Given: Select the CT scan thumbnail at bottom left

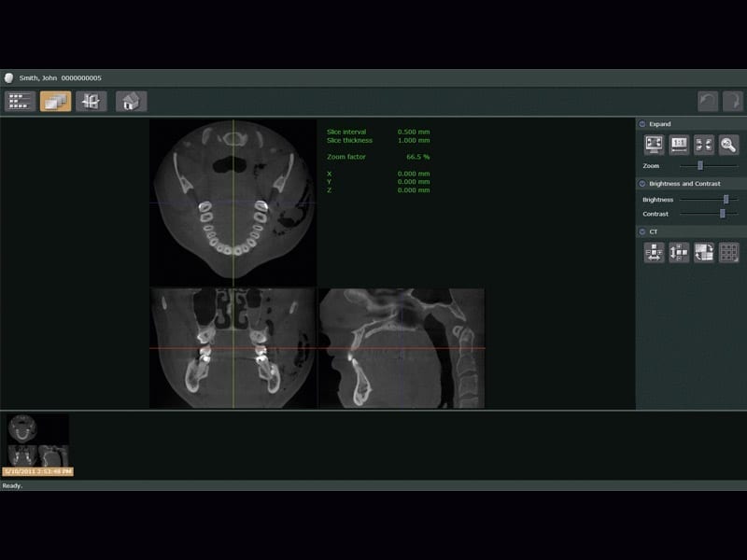Looking at the screenshot, I should (37, 441).
